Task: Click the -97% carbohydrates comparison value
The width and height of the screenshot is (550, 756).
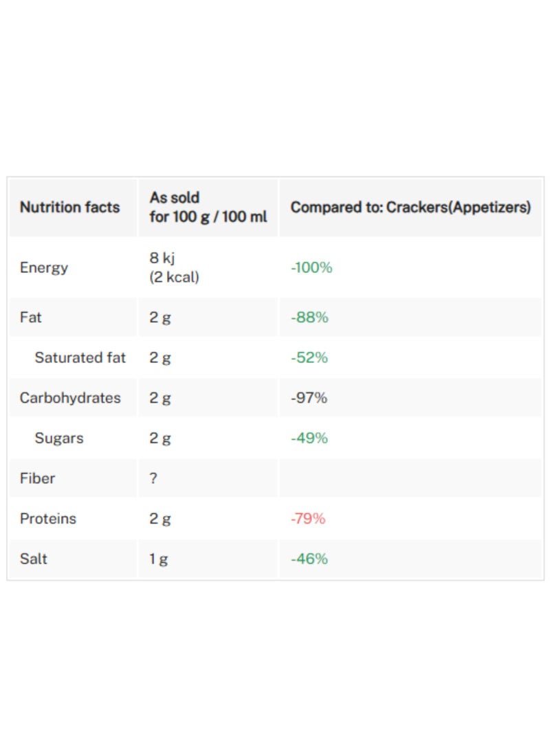Action: click(x=309, y=398)
